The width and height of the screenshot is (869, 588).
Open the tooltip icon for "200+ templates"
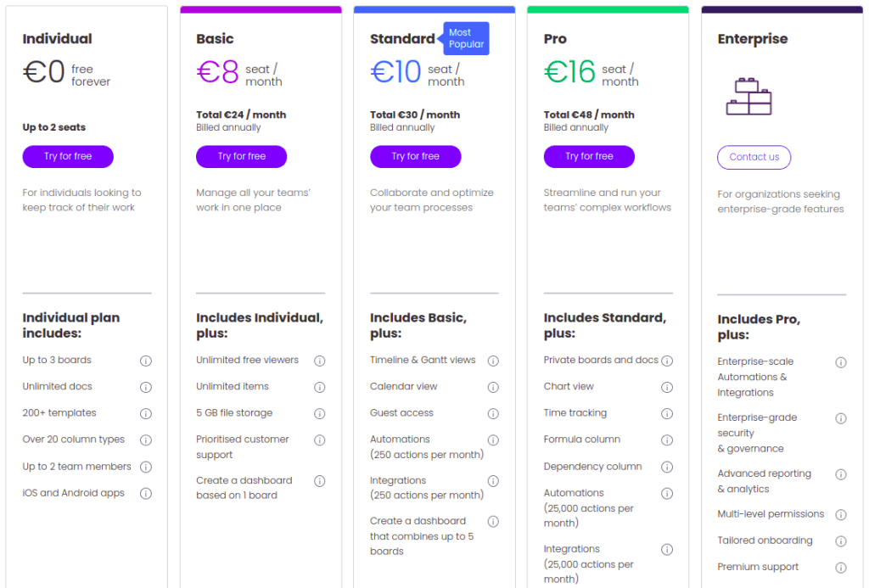click(x=145, y=413)
